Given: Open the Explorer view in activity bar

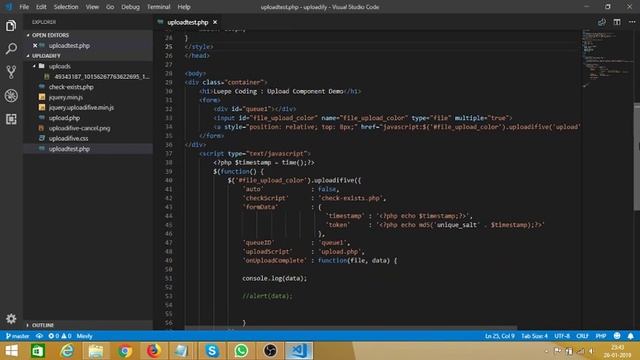Looking at the screenshot, I should (x=11, y=26).
